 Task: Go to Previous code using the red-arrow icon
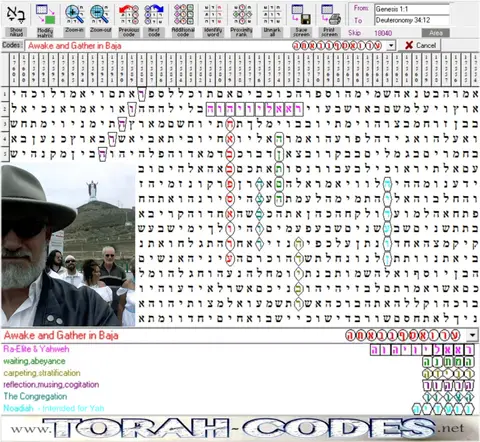[129, 15]
